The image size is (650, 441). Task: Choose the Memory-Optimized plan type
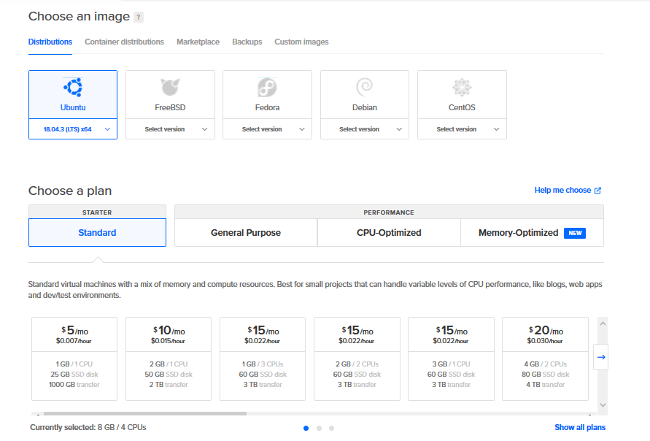pyautogui.click(x=532, y=233)
